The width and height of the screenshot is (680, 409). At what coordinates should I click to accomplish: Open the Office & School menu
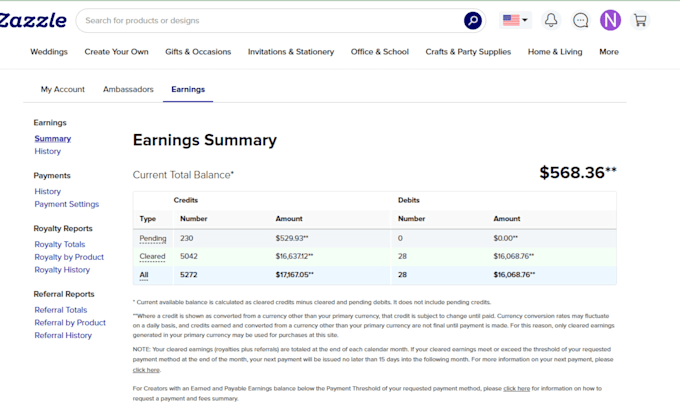[379, 52]
